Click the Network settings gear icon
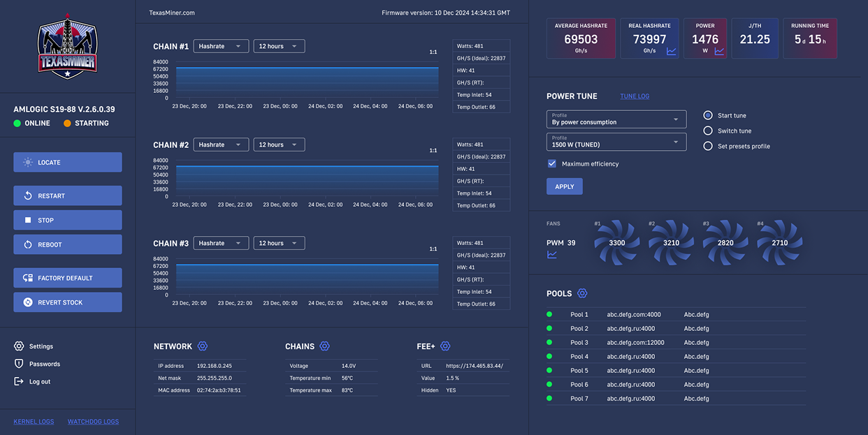This screenshot has width=868, height=435. [x=203, y=346]
